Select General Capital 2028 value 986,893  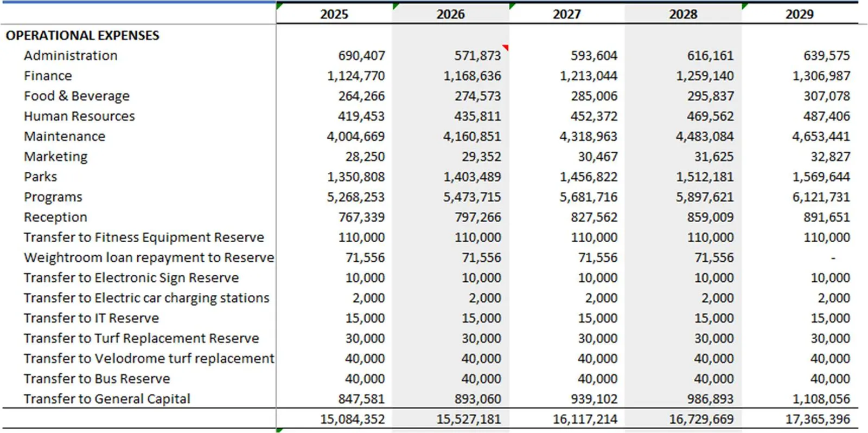710,399
